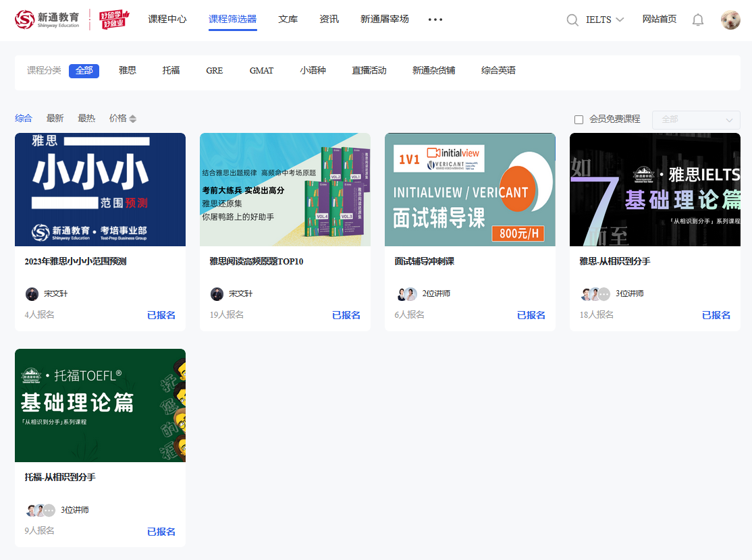Filter courses by GMAT category
The width and height of the screenshot is (752, 560).
pyautogui.click(x=261, y=70)
